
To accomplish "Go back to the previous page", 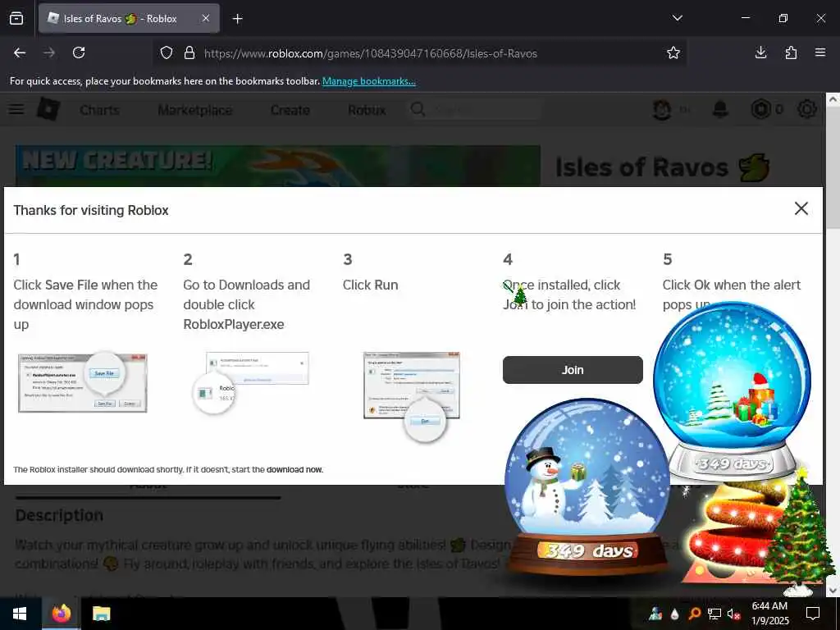I will (x=20, y=52).
